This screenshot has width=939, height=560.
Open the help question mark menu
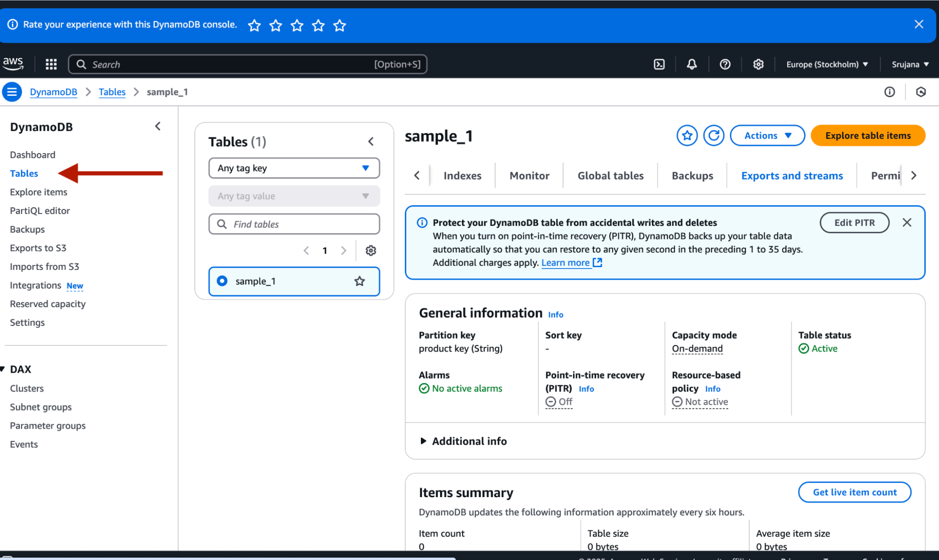[725, 64]
